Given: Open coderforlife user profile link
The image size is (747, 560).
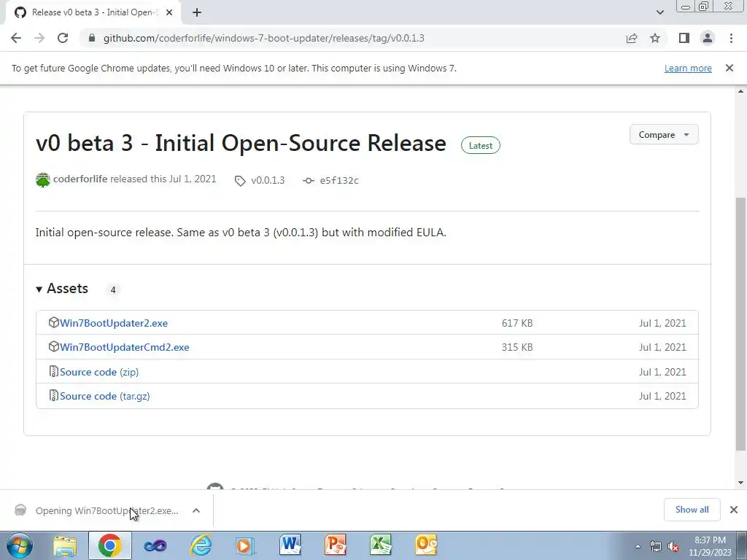Looking at the screenshot, I should [x=80, y=179].
